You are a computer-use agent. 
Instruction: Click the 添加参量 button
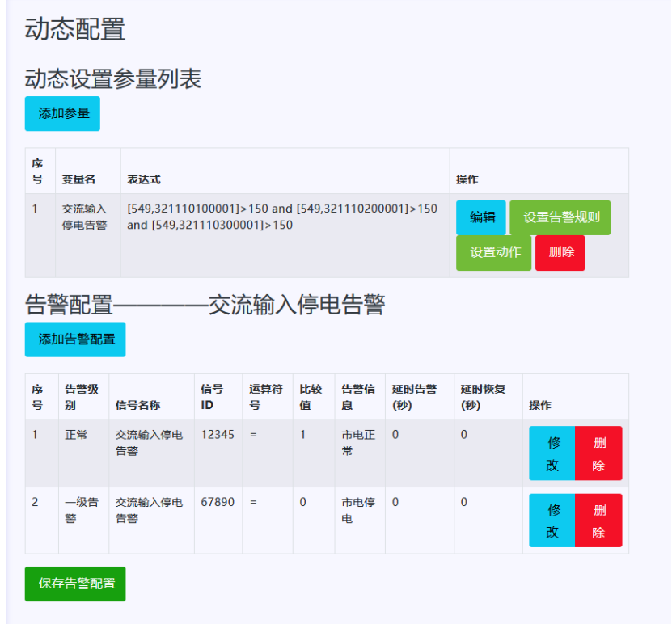[62, 113]
